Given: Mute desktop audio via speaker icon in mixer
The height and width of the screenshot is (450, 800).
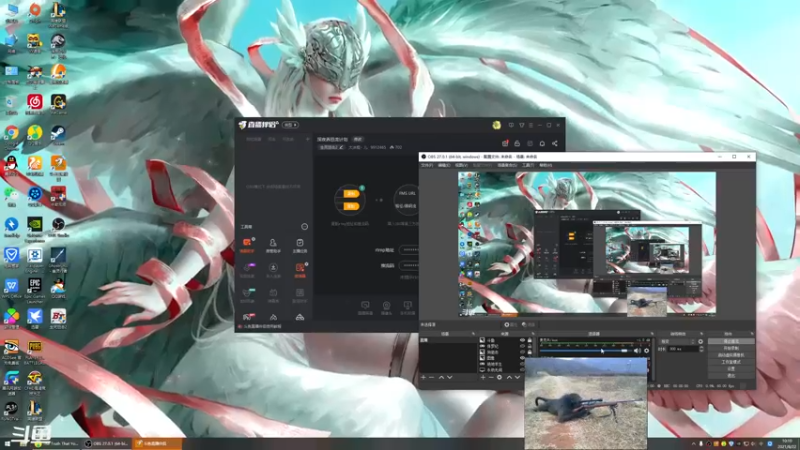Looking at the screenshot, I should pos(637,351).
